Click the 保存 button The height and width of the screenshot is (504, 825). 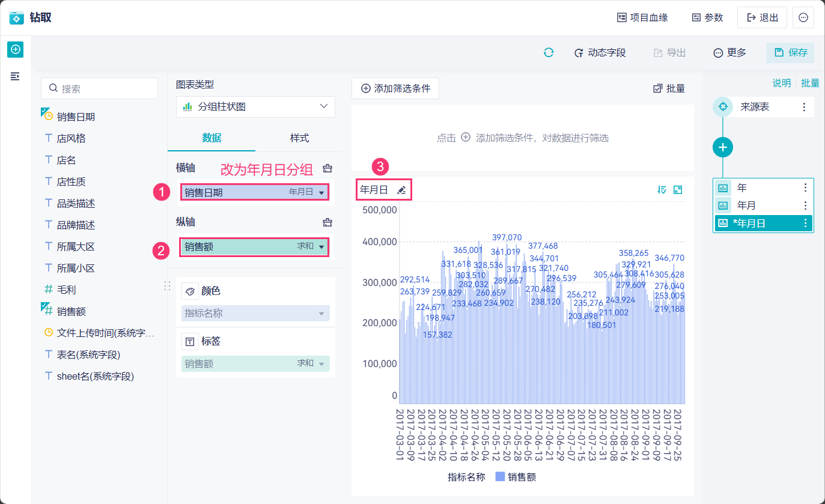coord(790,53)
